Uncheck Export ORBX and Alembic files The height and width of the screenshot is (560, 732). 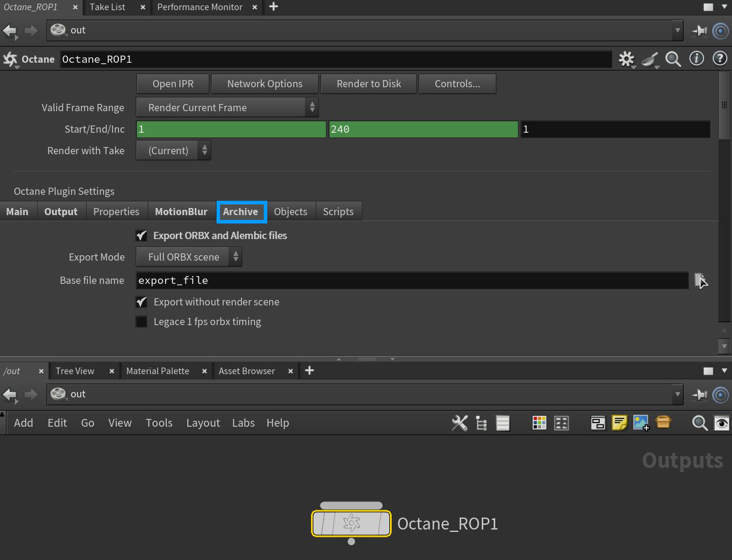pos(141,235)
